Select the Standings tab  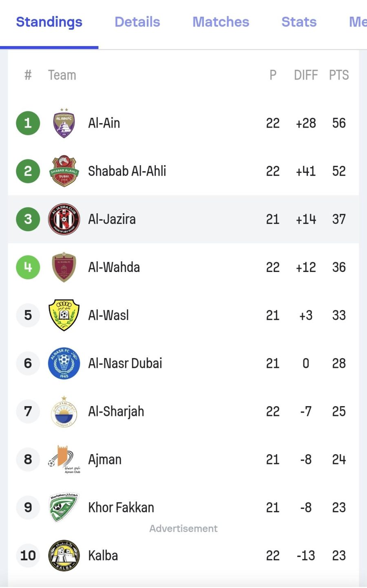49,22
